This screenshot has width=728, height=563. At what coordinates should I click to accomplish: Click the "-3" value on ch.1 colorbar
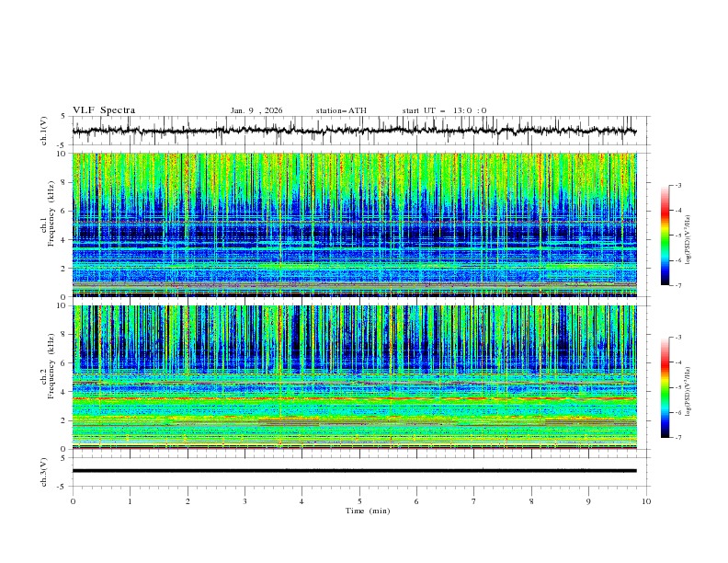coord(678,185)
